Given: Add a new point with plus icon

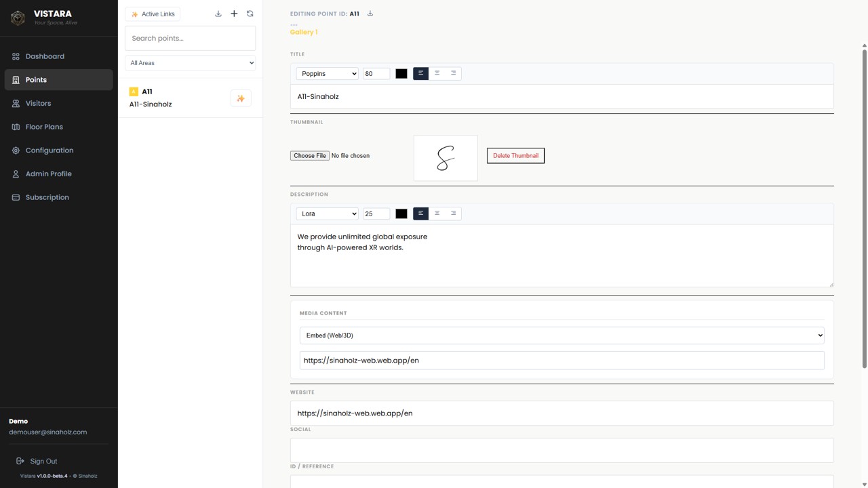Looking at the screenshot, I should (x=234, y=14).
